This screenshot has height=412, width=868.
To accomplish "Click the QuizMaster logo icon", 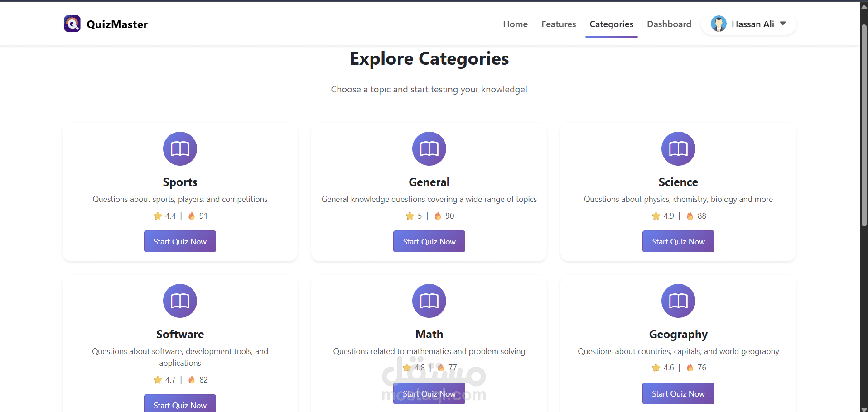I will pyautogui.click(x=72, y=24).
